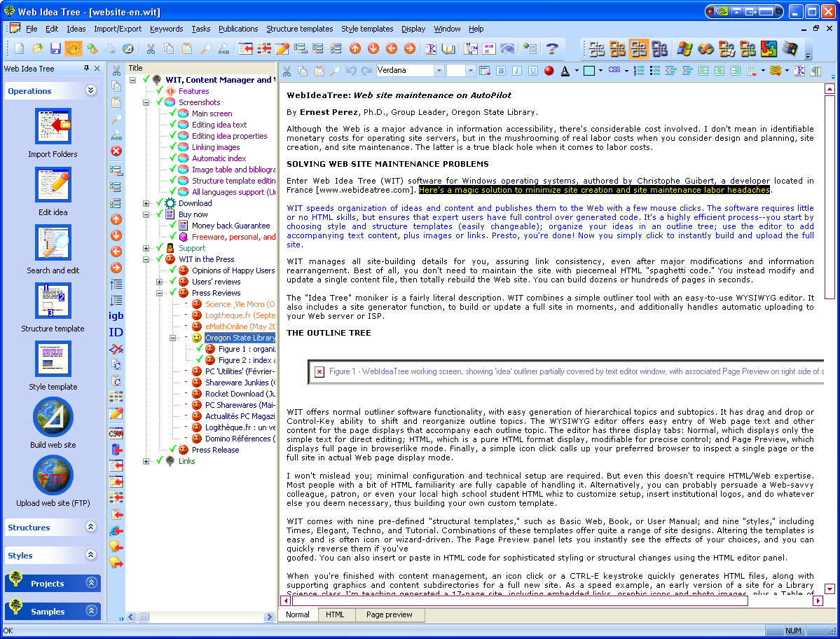Image resolution: width=840 pixels, height=639 pixels.
Task: Select the Cut scissors icon
Action: point(287,71)
